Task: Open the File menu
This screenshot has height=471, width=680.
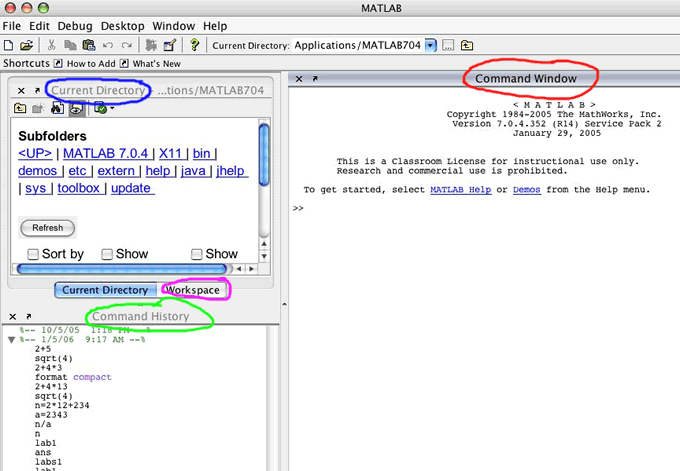Action: [x=12, y=26]
